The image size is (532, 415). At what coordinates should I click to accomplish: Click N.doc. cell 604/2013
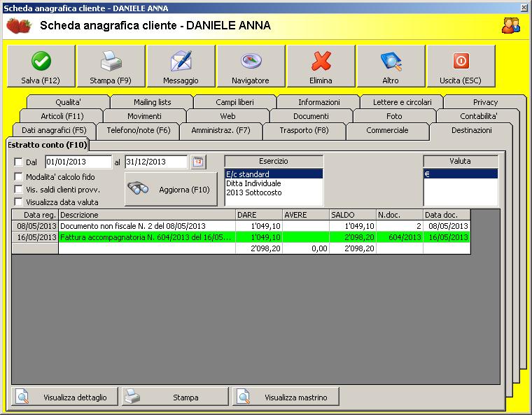pyautogui.click(x=400, y=237)
